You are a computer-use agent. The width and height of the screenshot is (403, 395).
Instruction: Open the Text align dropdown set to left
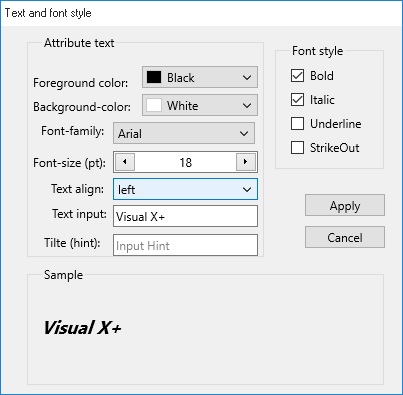[185, 189]
